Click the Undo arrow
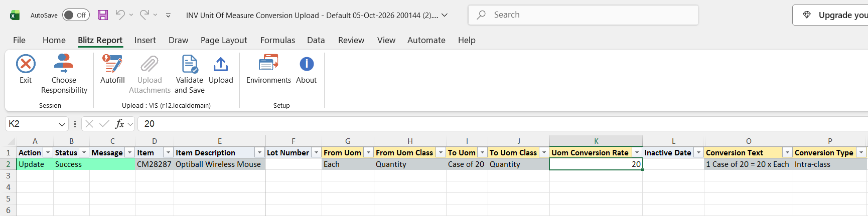Screen dimensions: 868x216 (120, 15)
